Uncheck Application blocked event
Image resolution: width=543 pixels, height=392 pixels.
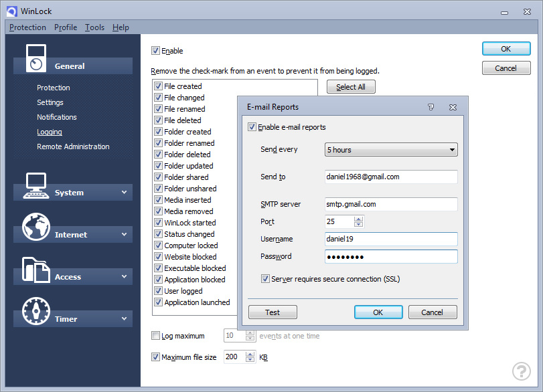click(158, 280)
